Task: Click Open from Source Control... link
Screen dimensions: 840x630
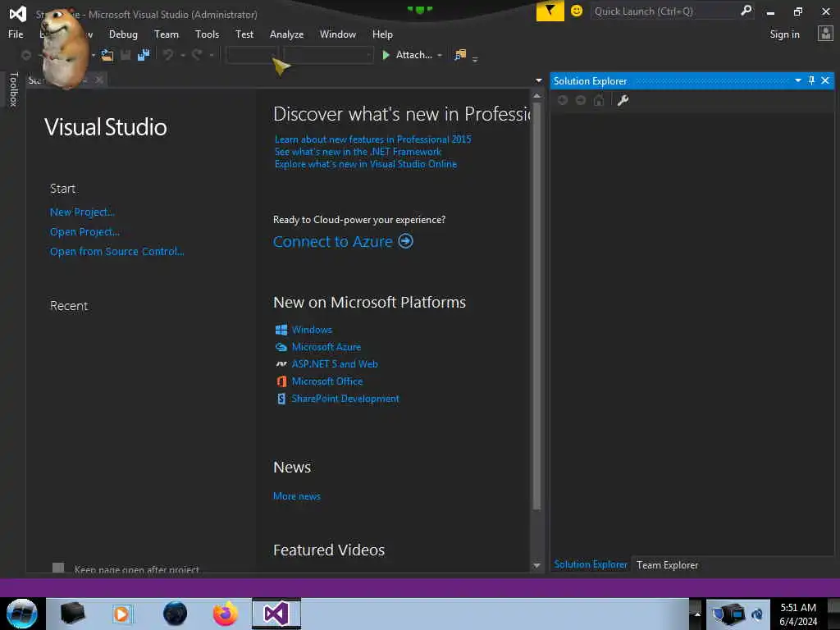Action: pos(116,251)
